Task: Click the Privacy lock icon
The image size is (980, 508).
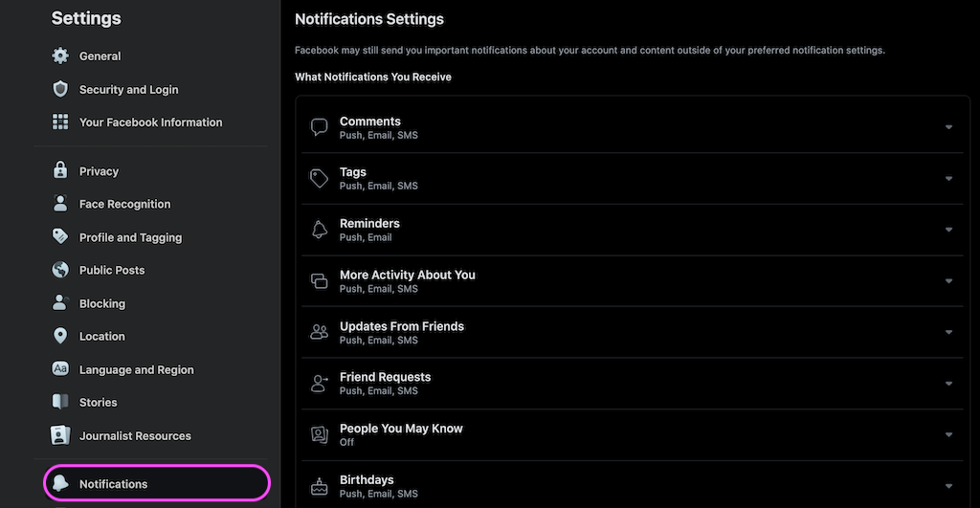Action: point(60,170)
